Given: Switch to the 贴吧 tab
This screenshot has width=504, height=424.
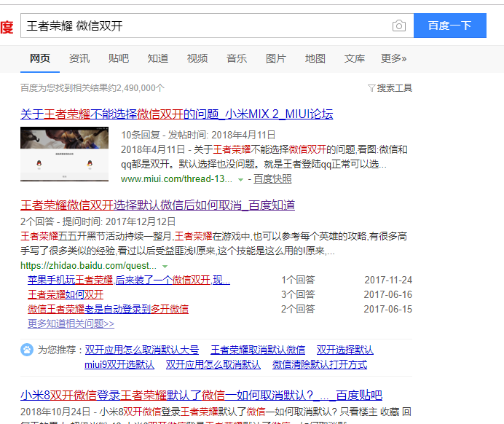Looking at the screenshot, I should [x=119, y=58].
